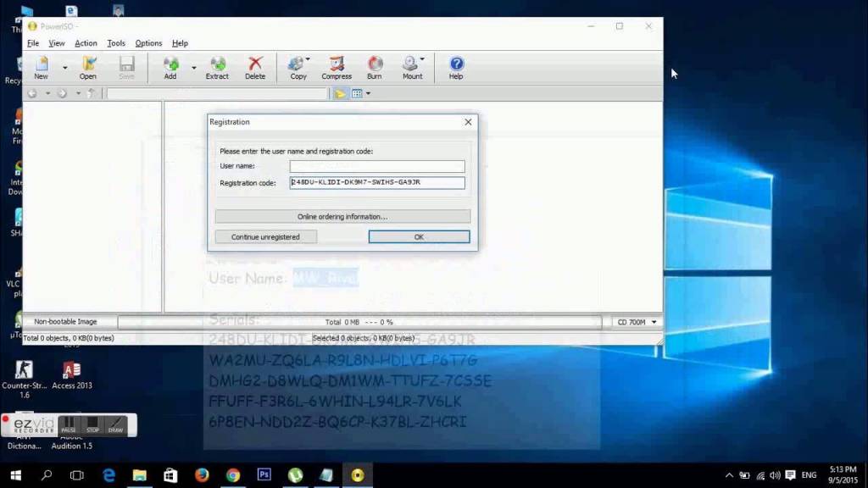Click the Registration code input field
This screenshot has height=488, width=868.
tap(377, 183)
